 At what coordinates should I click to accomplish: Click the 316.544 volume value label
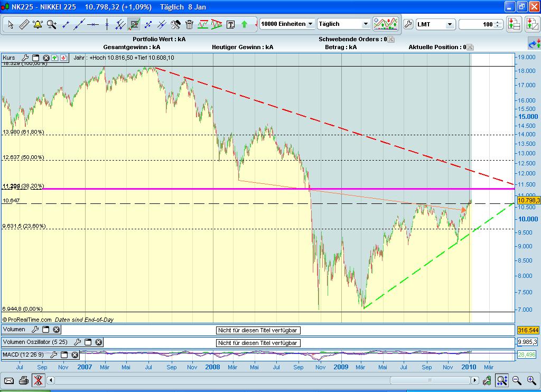point(528,330)
